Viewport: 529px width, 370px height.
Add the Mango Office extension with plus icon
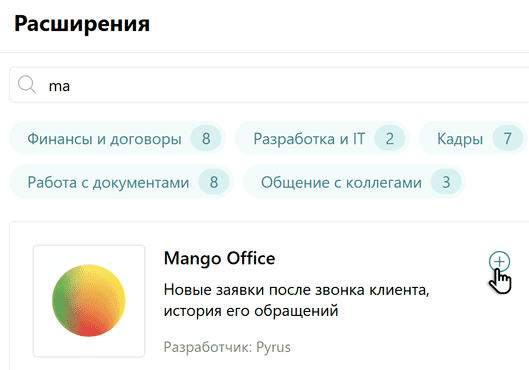click(499, 262)
